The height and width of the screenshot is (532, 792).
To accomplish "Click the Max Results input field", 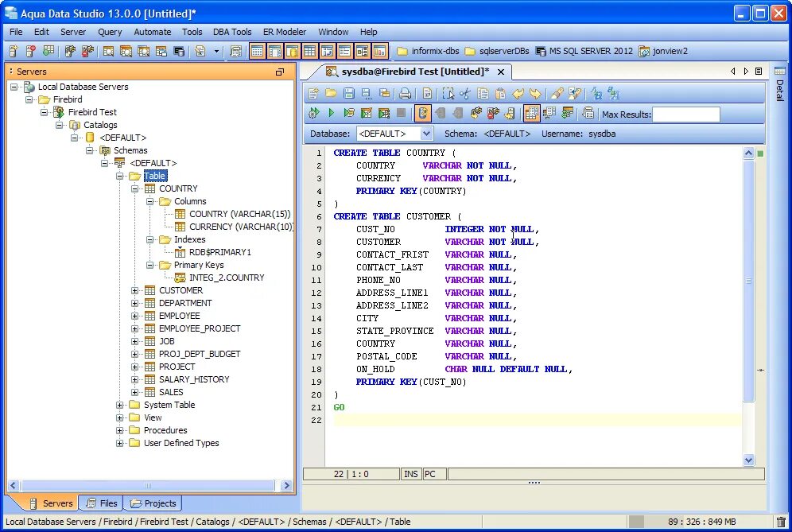I will pyautogui.click(x=686, y=114).
